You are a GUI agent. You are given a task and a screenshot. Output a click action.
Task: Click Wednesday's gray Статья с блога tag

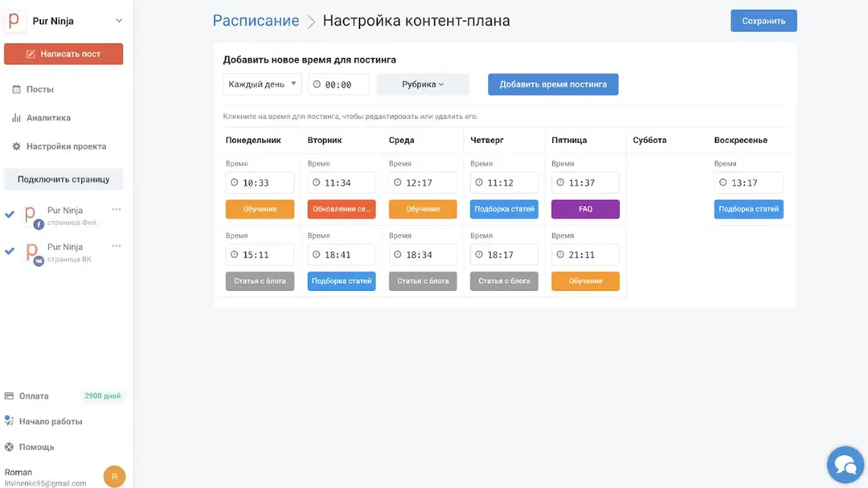(423, 281)
